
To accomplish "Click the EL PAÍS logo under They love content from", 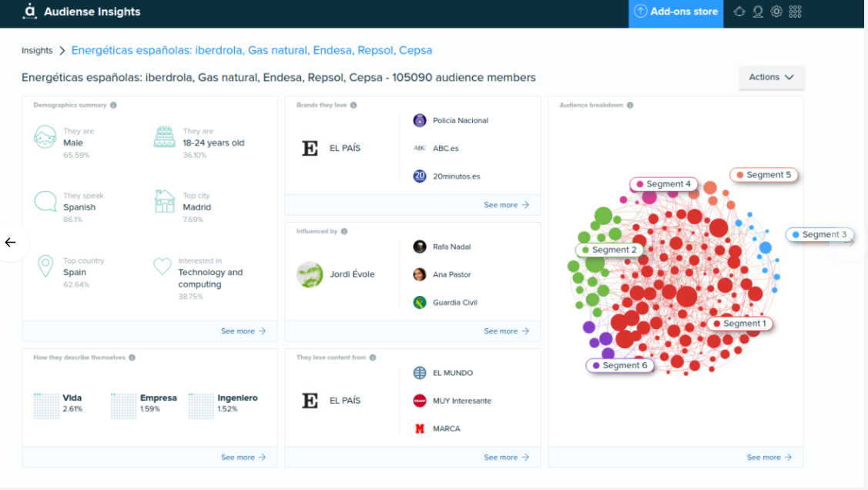I will click(310, 401).
